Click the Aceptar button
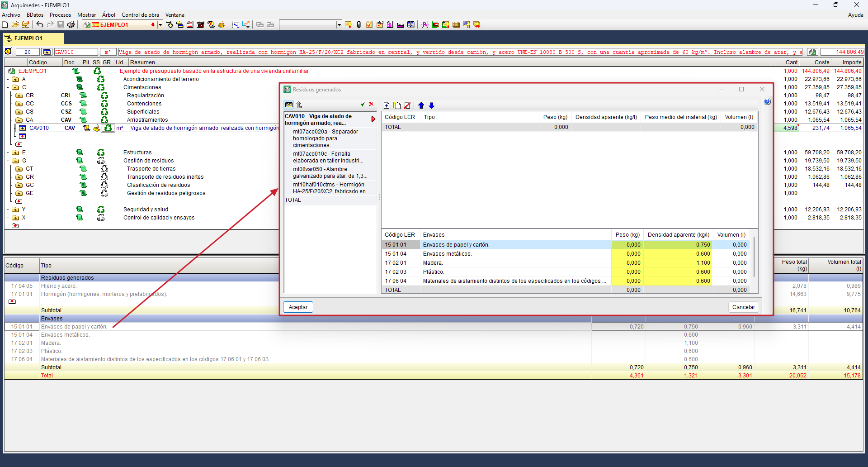This screenshot has width=868, height=467. click(298, 307)
